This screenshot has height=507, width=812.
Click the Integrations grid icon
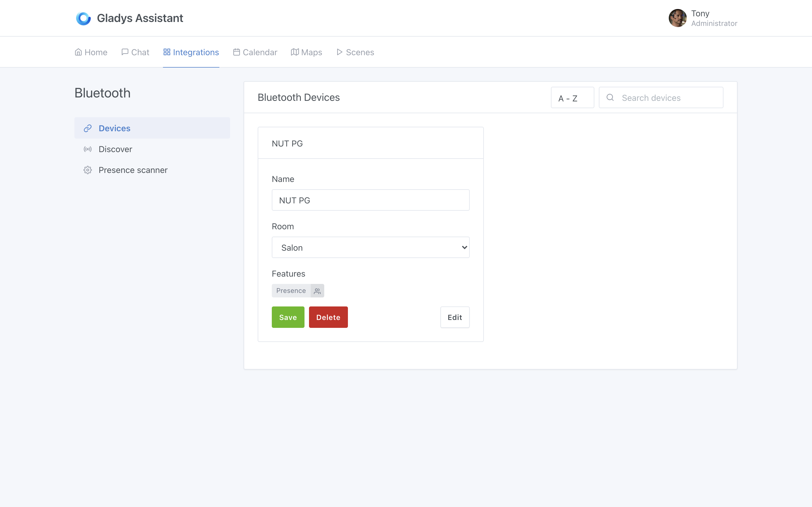coord(167,52)
